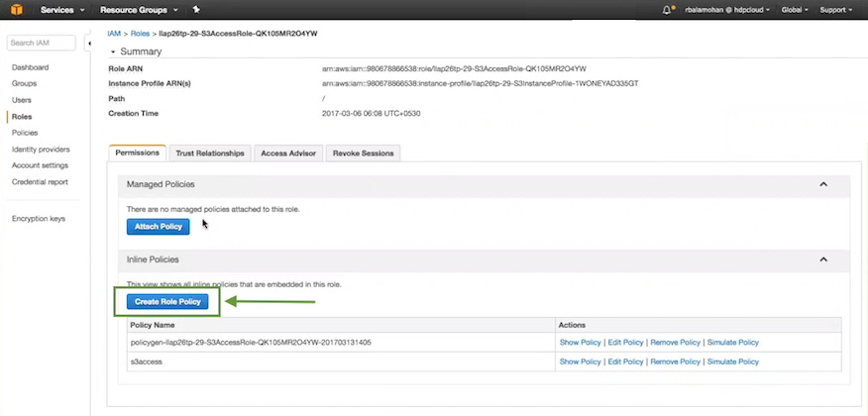Open the Services dropdown menu

point(61,10)
